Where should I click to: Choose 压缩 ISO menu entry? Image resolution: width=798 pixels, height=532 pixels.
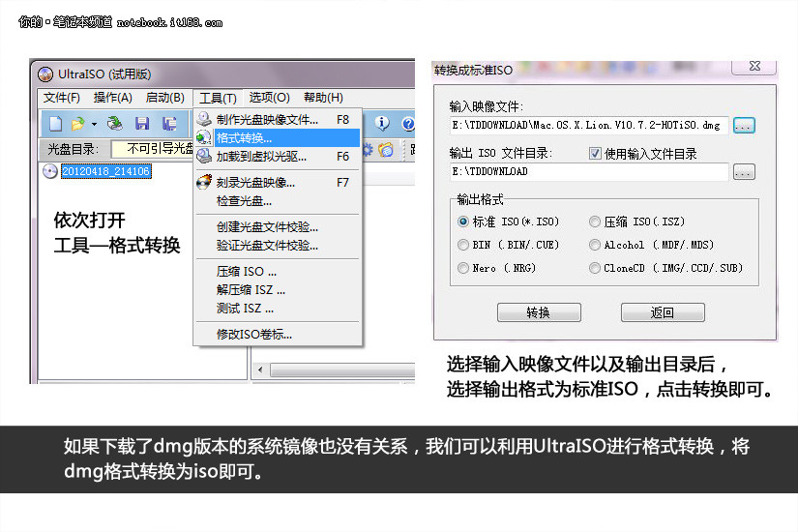[278, 272]
